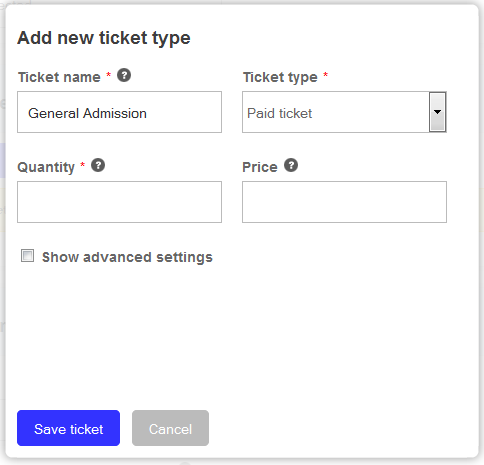Viewport: 484px width, 465px height.
Task: Save the new ticket with Save ticket
Action: pyautogui.click(x=68, y=428)
